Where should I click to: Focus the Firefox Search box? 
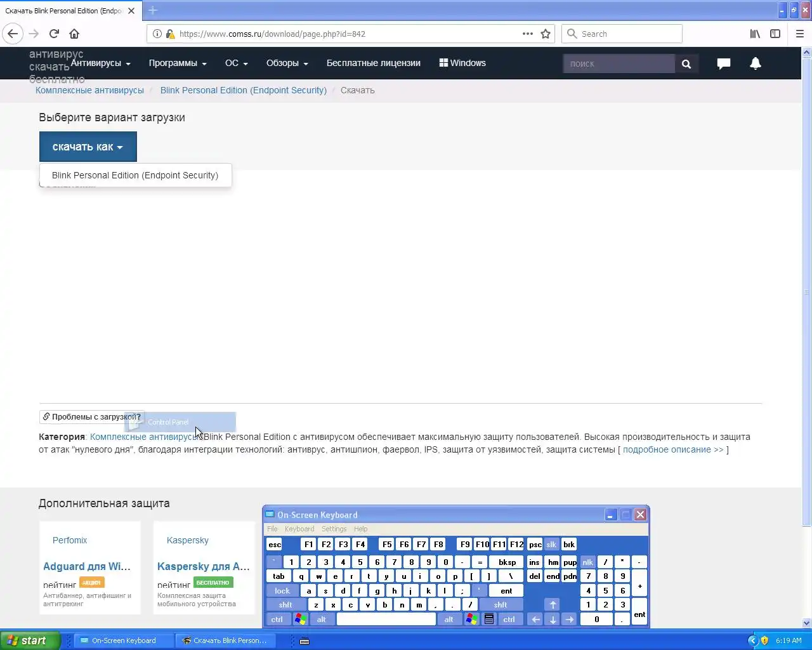coord(622,34)
